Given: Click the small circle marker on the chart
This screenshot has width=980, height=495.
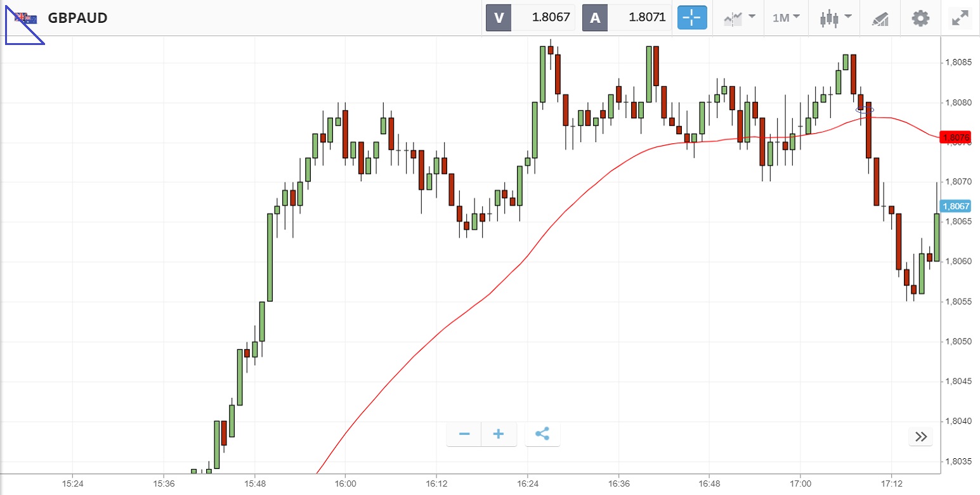Looking at the screenshot, I should click(x=865, y=110).
